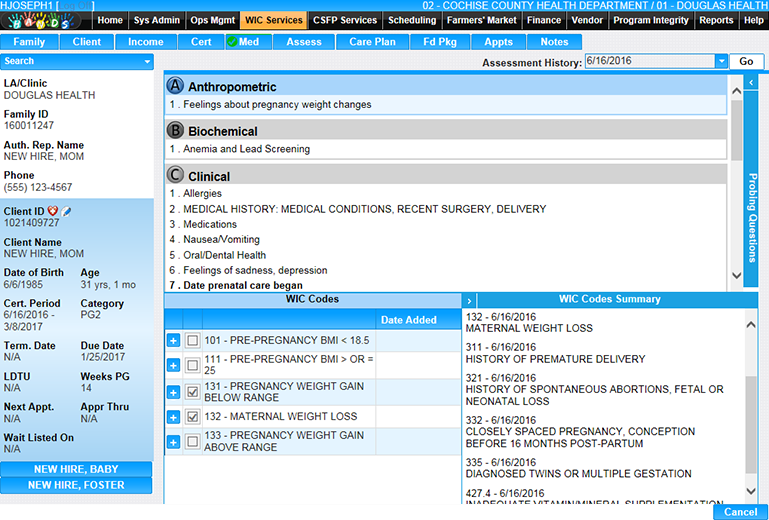Screen dimensions: 769x520
Task: Open the Assessment History date dropdown
Action: 721,62
